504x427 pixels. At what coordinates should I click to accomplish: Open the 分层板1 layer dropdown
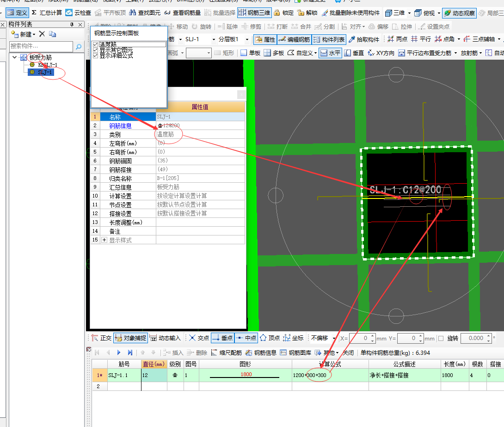tap(247, 39)
